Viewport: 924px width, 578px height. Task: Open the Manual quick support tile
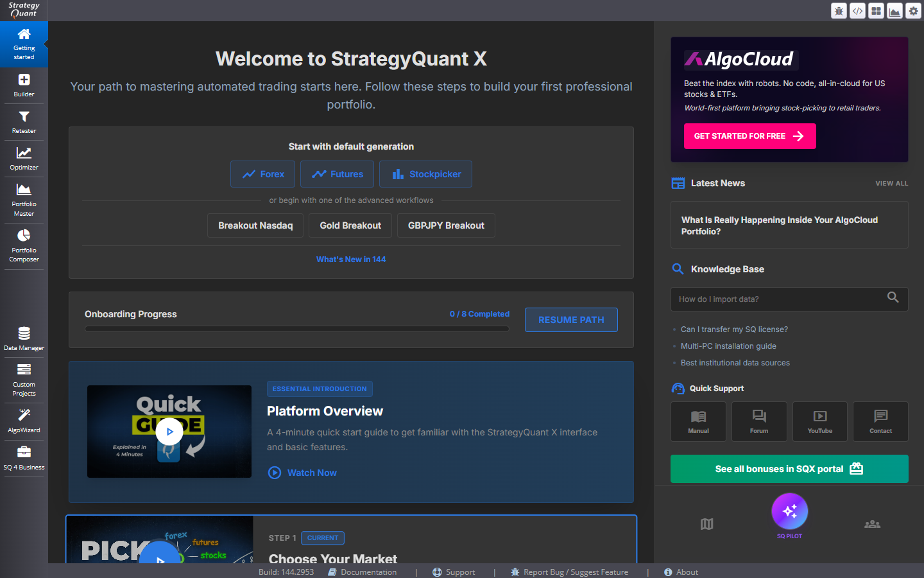click(698, 421)
